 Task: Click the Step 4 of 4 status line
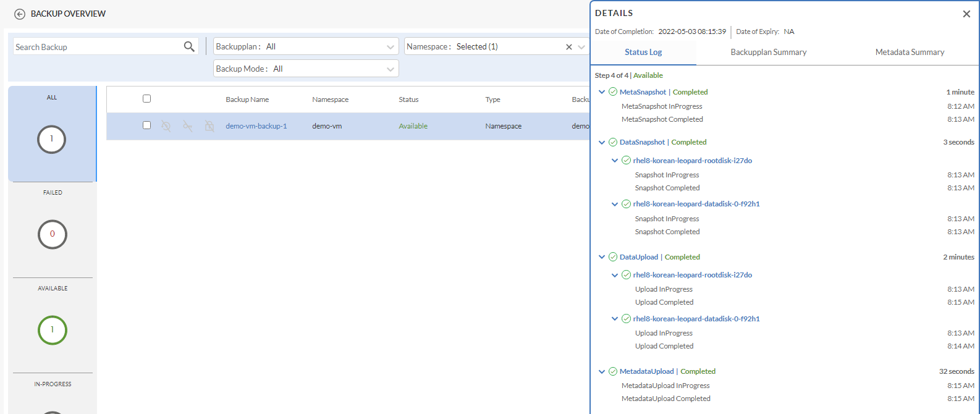[x=629, y=75]
